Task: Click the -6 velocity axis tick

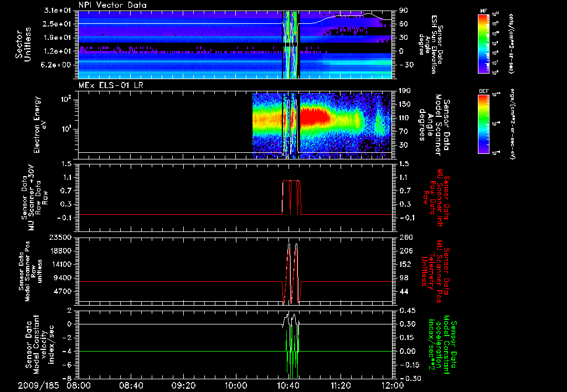Action: [x=68, y=365]
